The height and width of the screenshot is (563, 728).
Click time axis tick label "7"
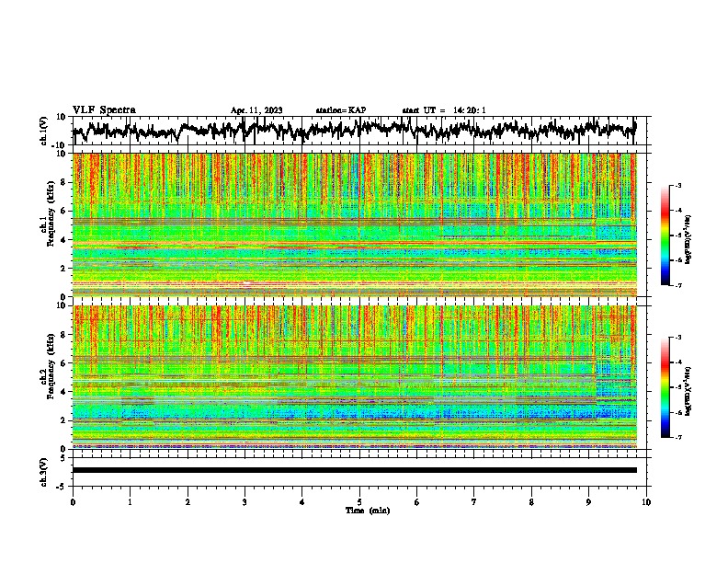pyautogui.click(x=474, y=502)
